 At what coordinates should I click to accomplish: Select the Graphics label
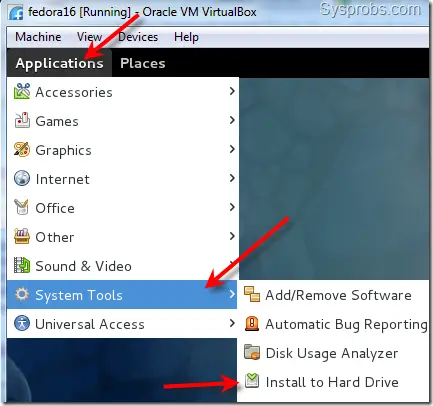pyautogui.click(x=63, y=150)
